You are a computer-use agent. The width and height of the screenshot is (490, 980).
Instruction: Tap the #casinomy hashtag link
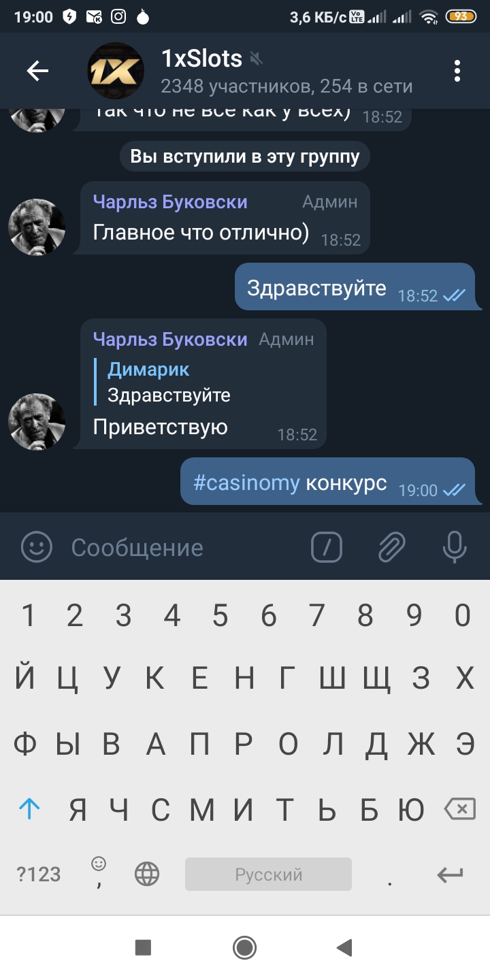[246, 483]
